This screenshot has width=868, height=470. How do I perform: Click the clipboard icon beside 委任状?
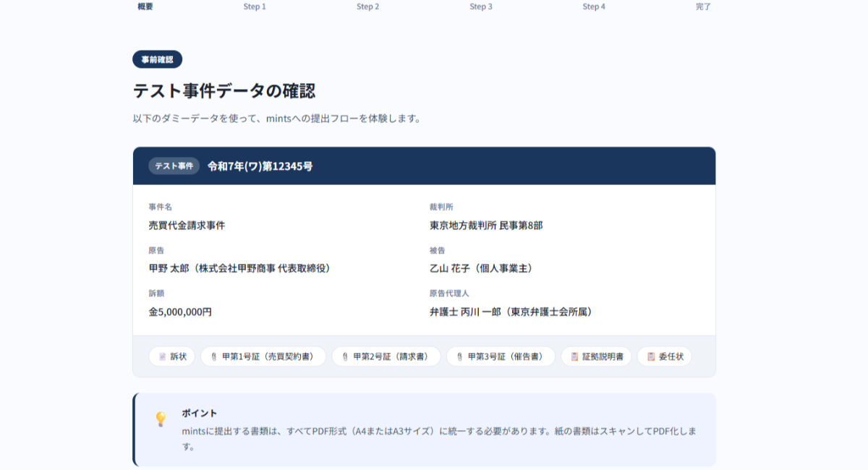pyautogui.click(x=651, y=356)
